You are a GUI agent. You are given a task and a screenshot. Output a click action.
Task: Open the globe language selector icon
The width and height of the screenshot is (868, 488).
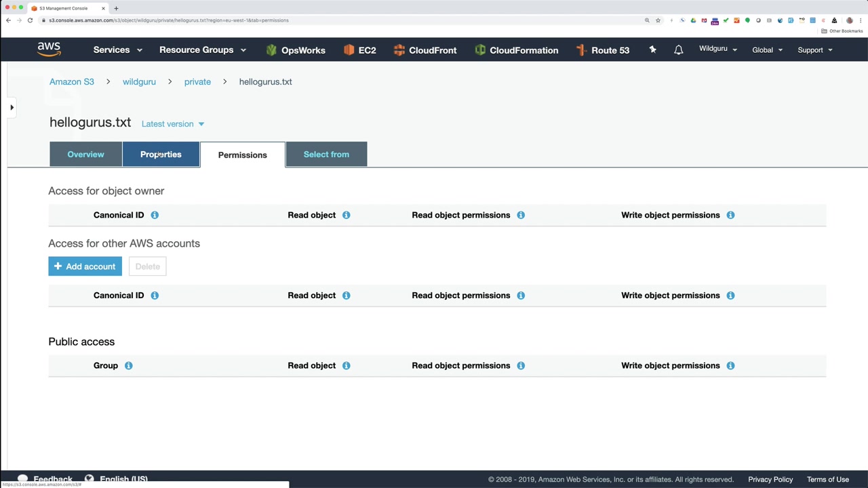click(x=89, y=479)
